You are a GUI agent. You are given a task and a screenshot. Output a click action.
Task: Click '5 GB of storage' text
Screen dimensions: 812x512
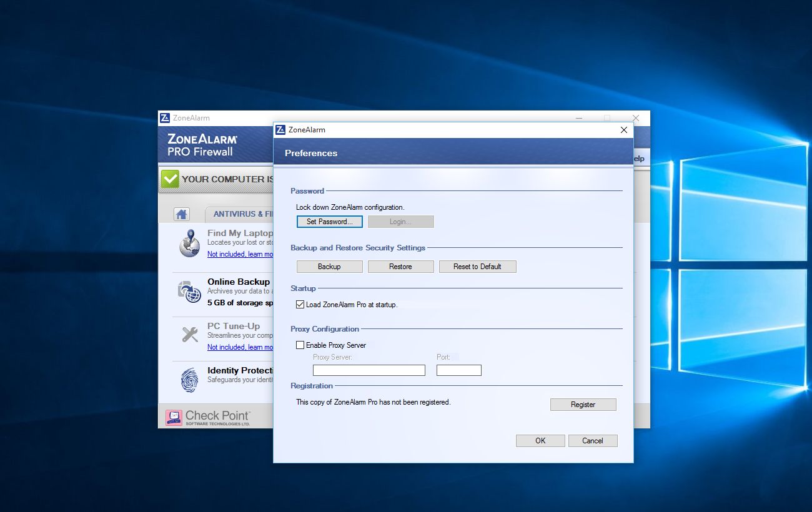(240, 303)
